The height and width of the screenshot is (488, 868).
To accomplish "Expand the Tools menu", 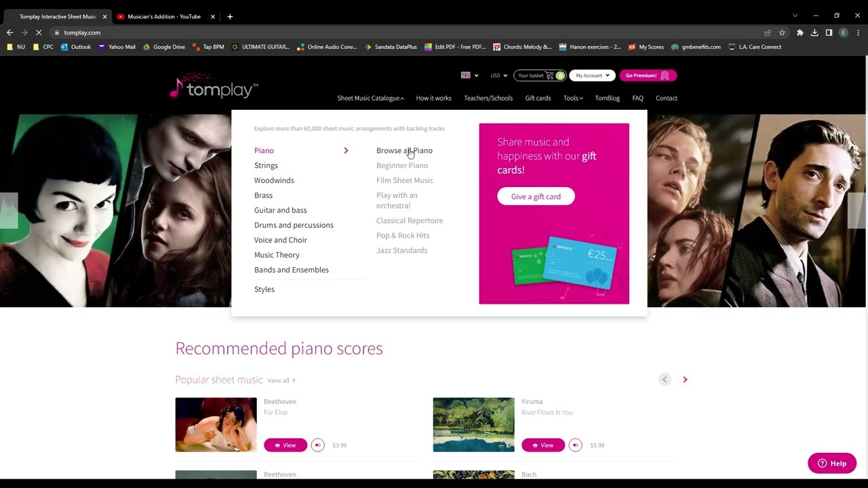I will click(x=573, y=98).
